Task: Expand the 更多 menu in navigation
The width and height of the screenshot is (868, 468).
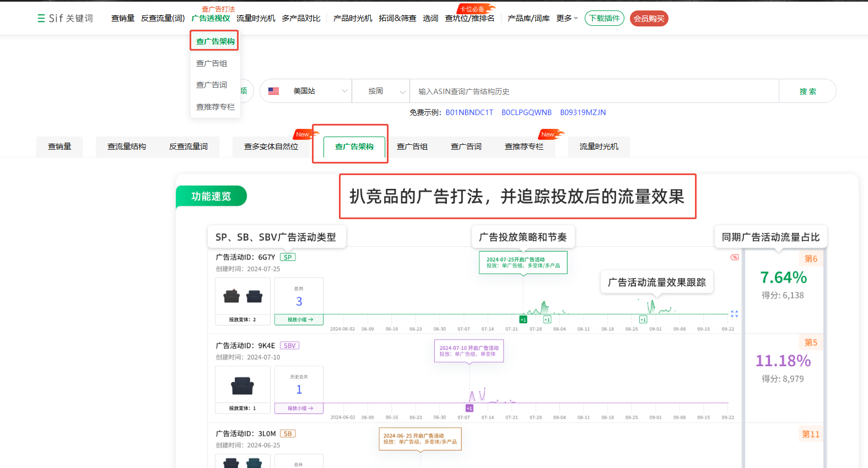Action: click(x=567, y=19)
